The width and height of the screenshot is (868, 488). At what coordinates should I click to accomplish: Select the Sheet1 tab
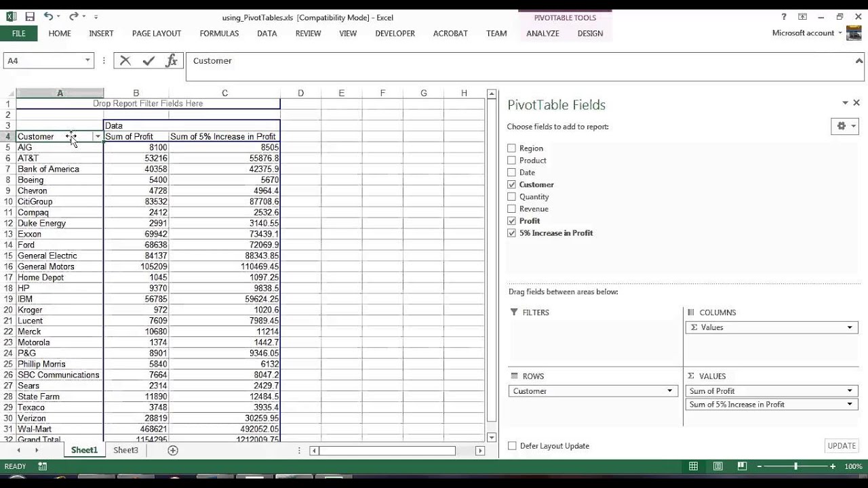pos(84,450)
